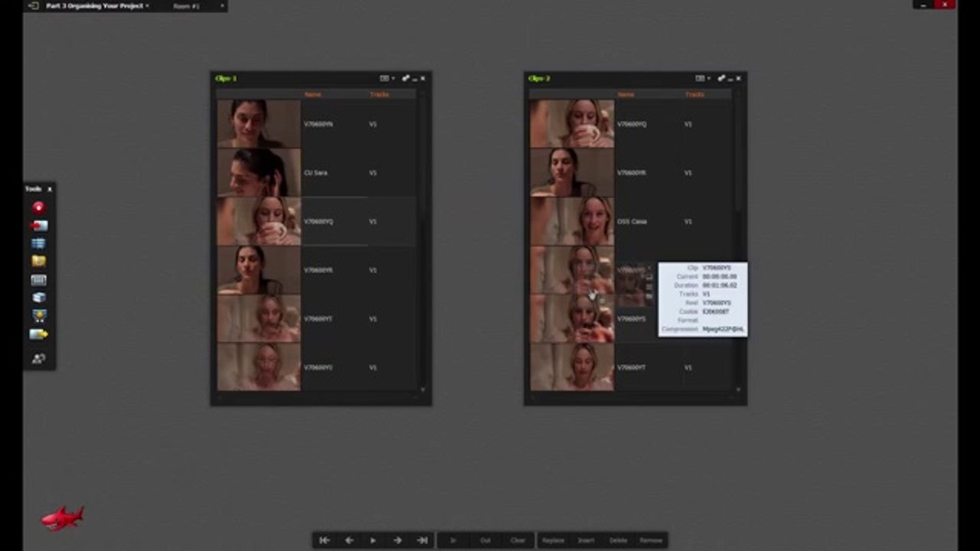Viewport: 980px width, 551px height.
Task: Click the In mark button
Action: 452,540
